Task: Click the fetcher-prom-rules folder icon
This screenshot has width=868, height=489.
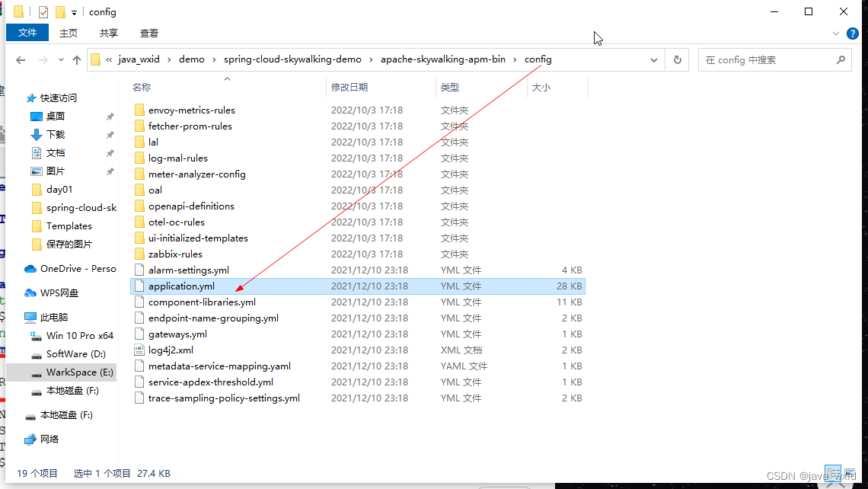Action: [x=139, y=126]
